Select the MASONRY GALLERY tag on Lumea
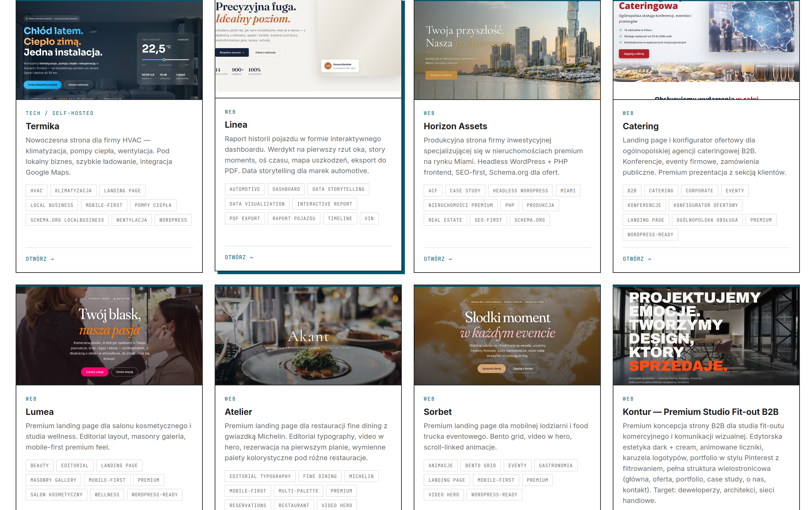812x510 pixels. coord(53,480)
